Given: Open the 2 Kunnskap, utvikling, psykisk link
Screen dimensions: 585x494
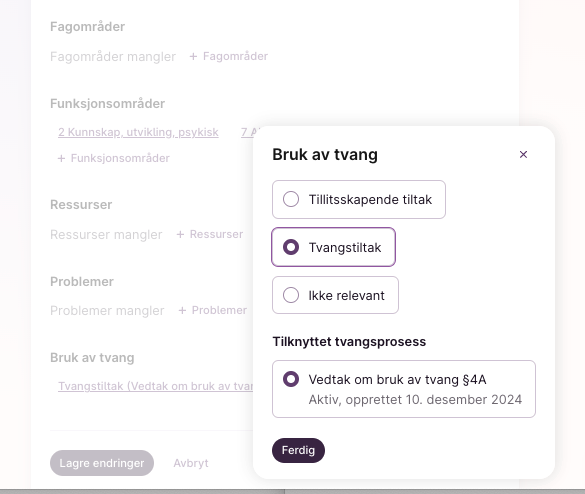Looking at the screenshot, I should [x=138, y=132].
